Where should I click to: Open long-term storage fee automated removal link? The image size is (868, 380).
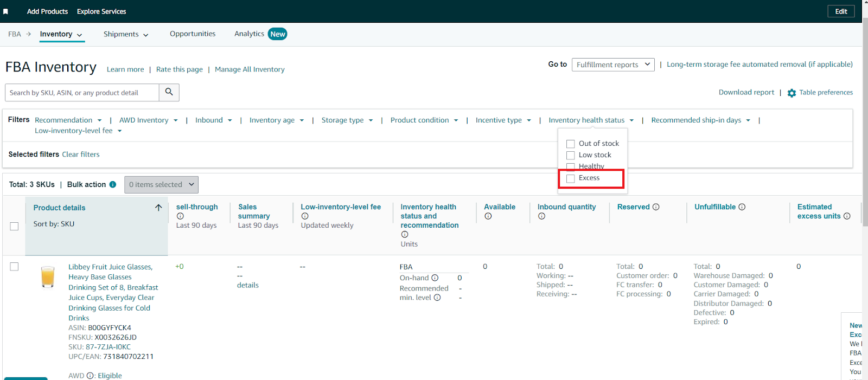[x=759, y=65]
